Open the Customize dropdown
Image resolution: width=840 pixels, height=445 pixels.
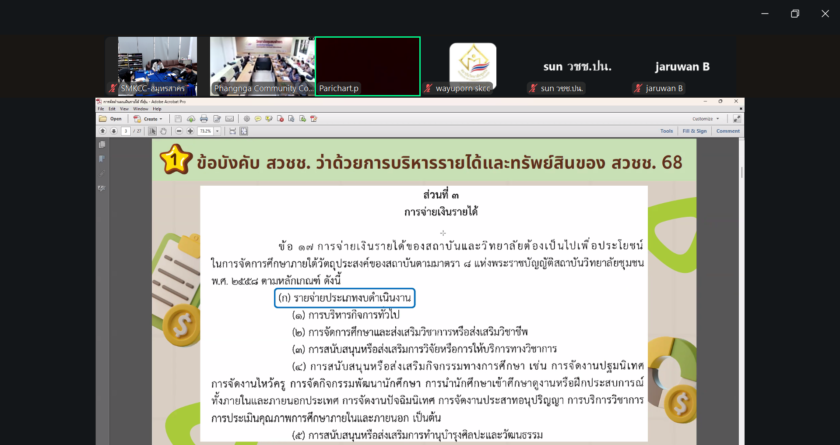click(706, 118)
